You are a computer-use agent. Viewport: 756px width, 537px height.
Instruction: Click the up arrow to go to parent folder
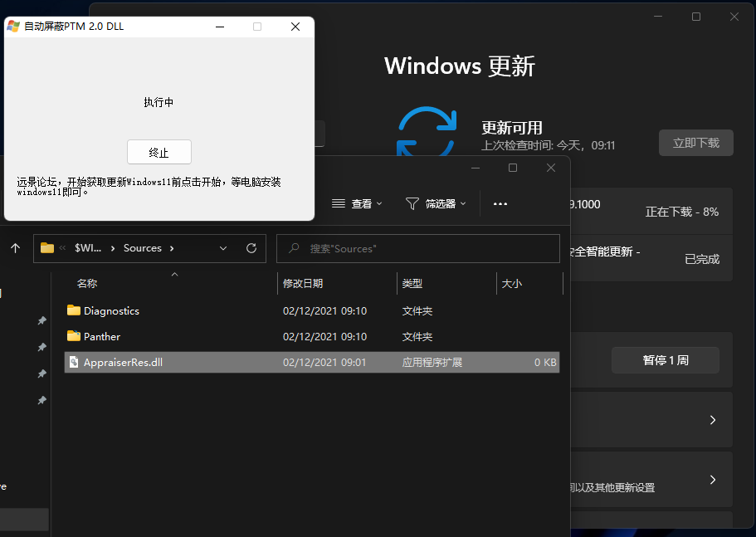(x=14, y=247)
